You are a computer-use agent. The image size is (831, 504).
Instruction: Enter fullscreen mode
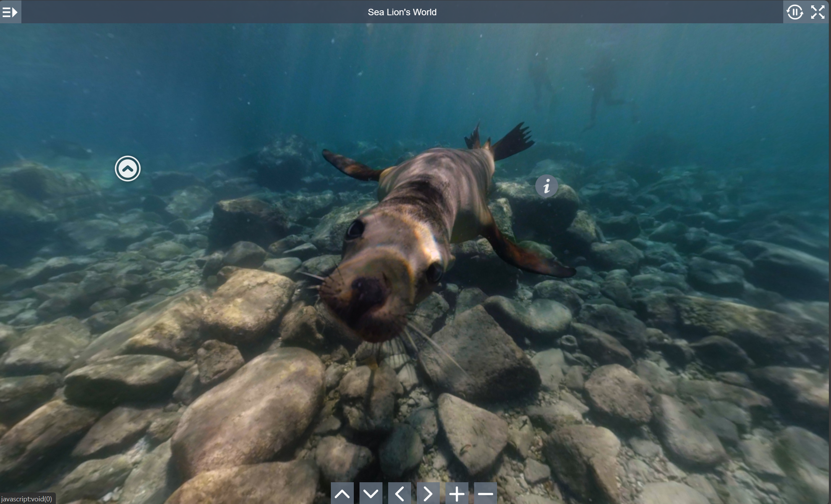pyautogui.click(x=818, y=12)
